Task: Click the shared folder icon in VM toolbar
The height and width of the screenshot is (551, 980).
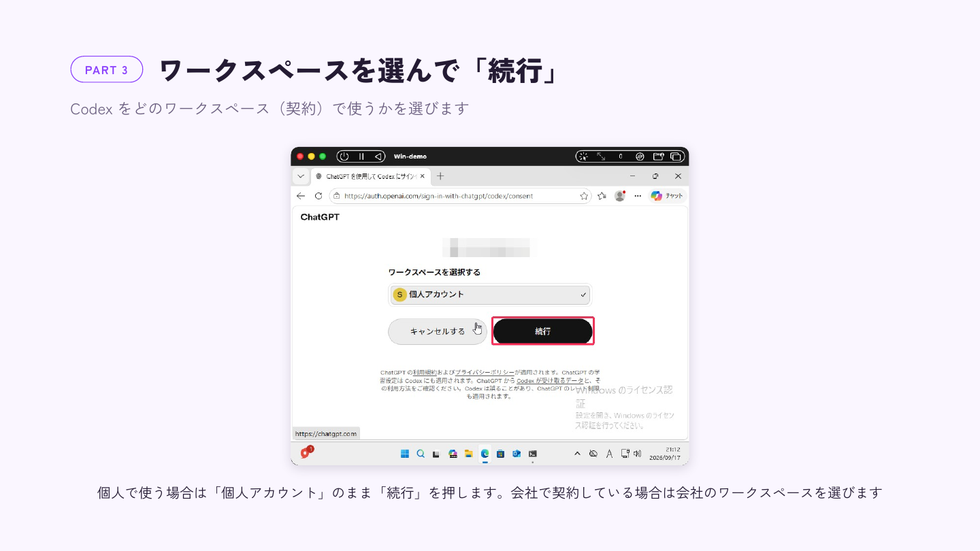Action: click(658, 156)
